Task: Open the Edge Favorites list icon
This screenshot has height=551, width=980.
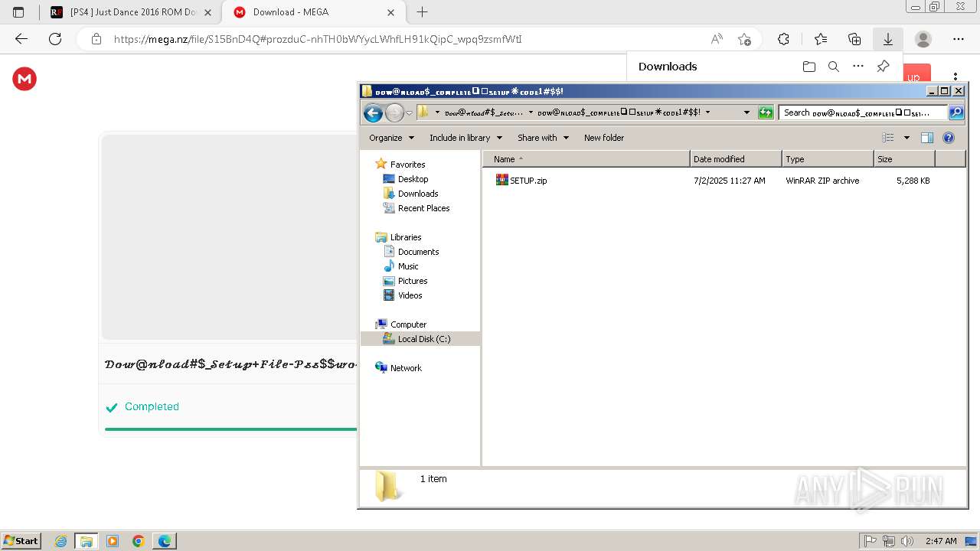Action: point(821,39)
